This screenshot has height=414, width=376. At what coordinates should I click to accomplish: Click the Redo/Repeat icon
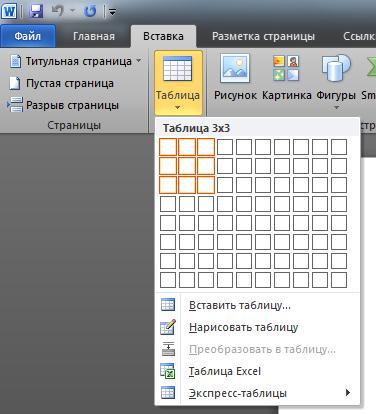[x=90, y=11]
